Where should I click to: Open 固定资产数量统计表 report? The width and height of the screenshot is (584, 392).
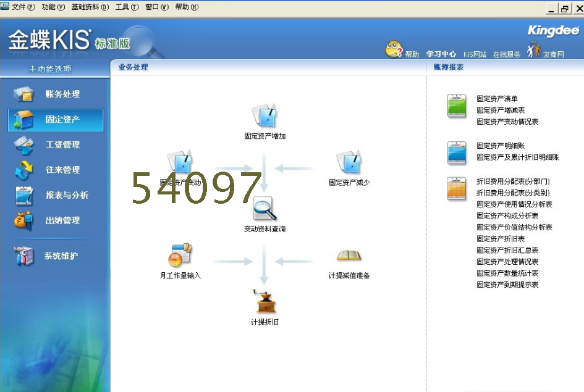click(507, 273)
